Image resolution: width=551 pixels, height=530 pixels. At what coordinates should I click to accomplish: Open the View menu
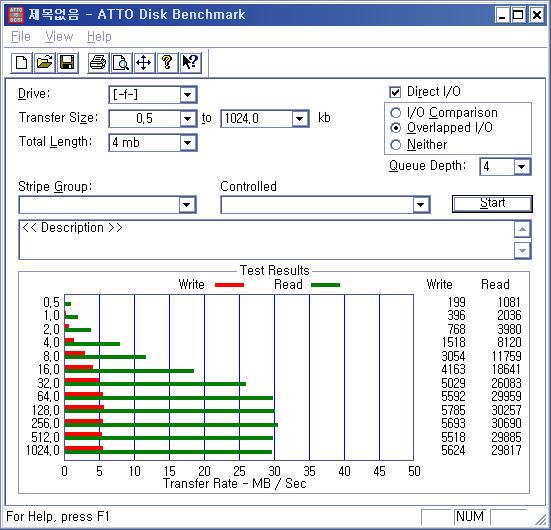[x=59, y=37]
